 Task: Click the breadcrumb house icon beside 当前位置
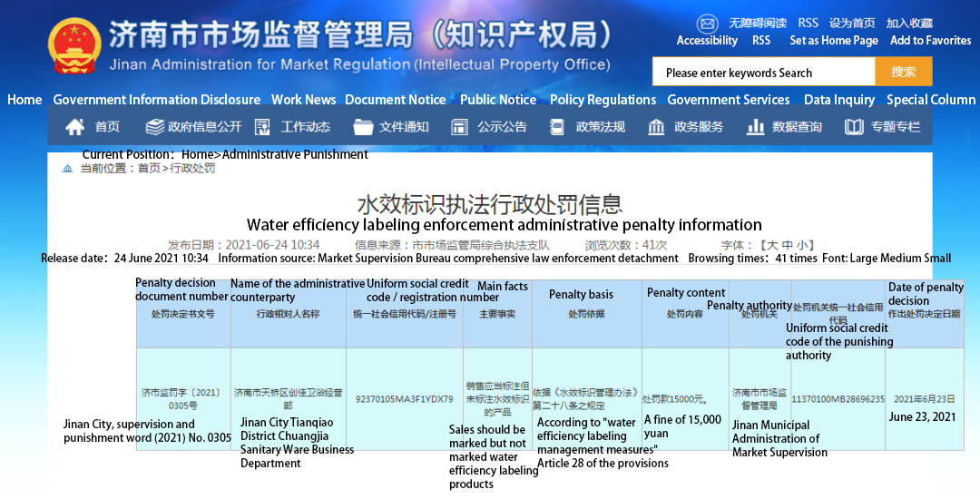click(x=67, y=169)
